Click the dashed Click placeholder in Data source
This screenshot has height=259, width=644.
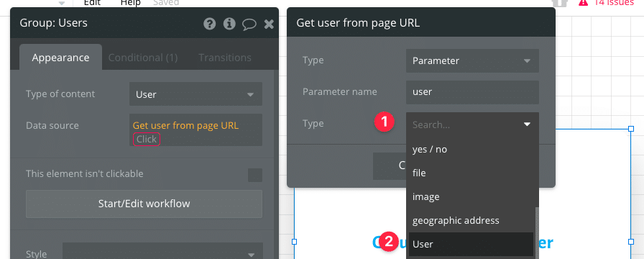pyautogui.click(x=147, y=140)
